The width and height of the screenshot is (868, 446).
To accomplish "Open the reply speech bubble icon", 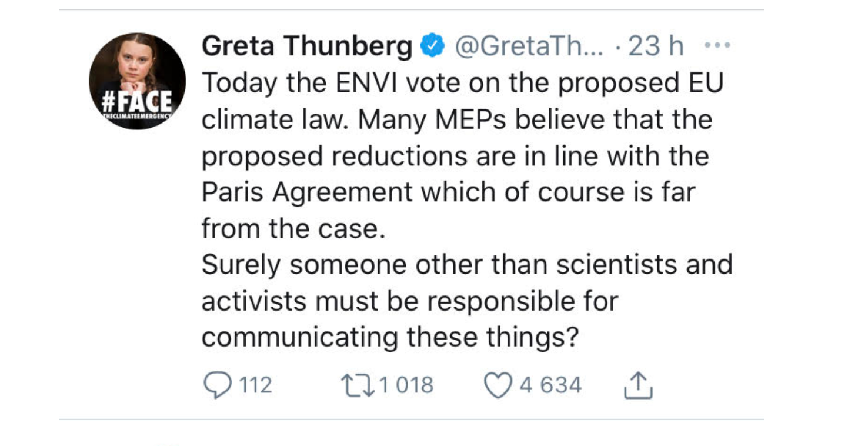I will (216, 385).
